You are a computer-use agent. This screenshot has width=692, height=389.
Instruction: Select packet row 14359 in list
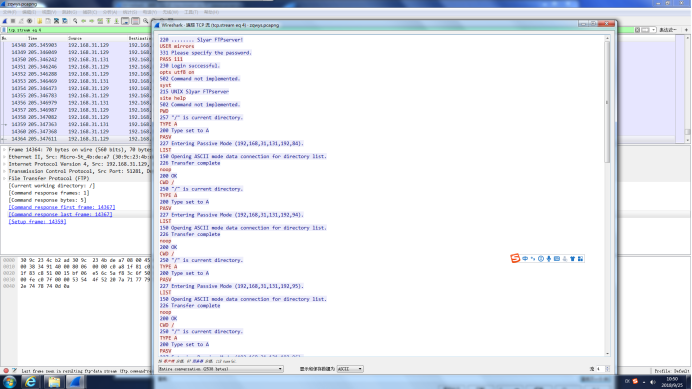[x=76, y=124]
